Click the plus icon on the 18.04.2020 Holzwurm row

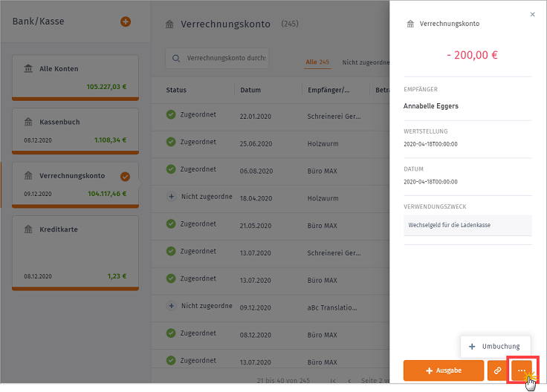(171, 197)
